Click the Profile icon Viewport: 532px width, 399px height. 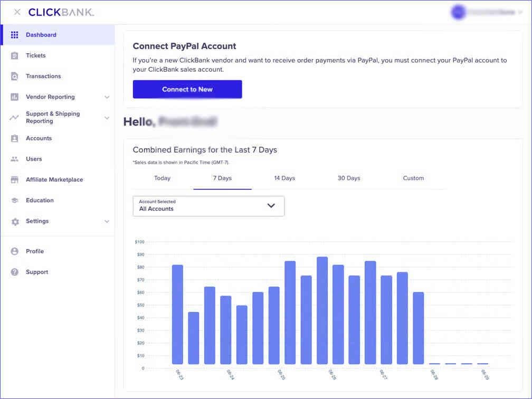coord(15,251)
